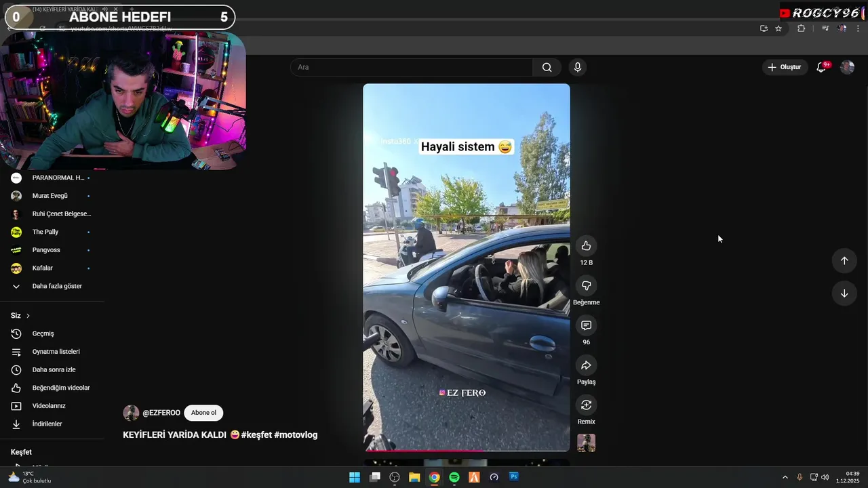Start voice search with microphone icon
The width and height of the screenshot is (868, 488).
pyautogui.click(x=577, y=67)
